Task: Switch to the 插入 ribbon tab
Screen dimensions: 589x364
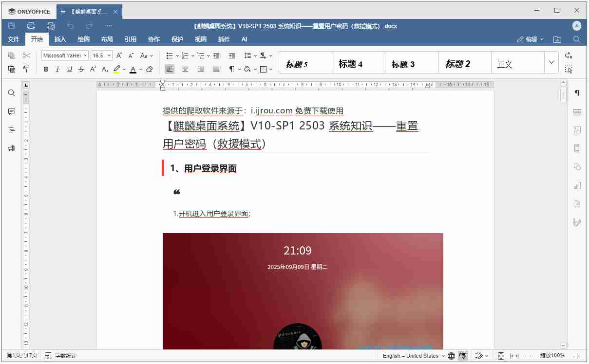Action: (60, 39)
